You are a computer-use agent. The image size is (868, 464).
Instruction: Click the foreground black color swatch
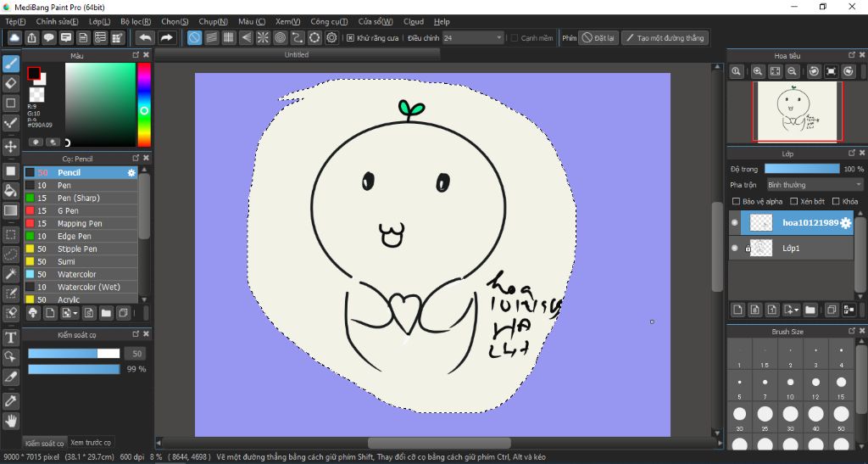click(x=34, y=73)
